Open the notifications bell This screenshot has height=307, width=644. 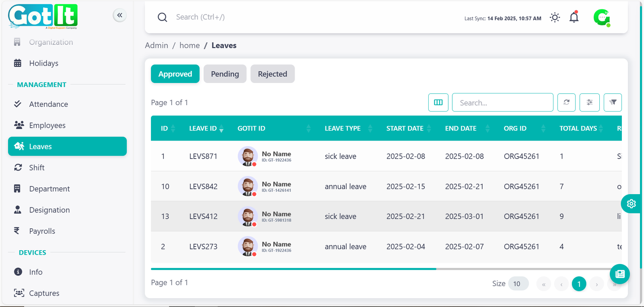click(x=574, y=17)
